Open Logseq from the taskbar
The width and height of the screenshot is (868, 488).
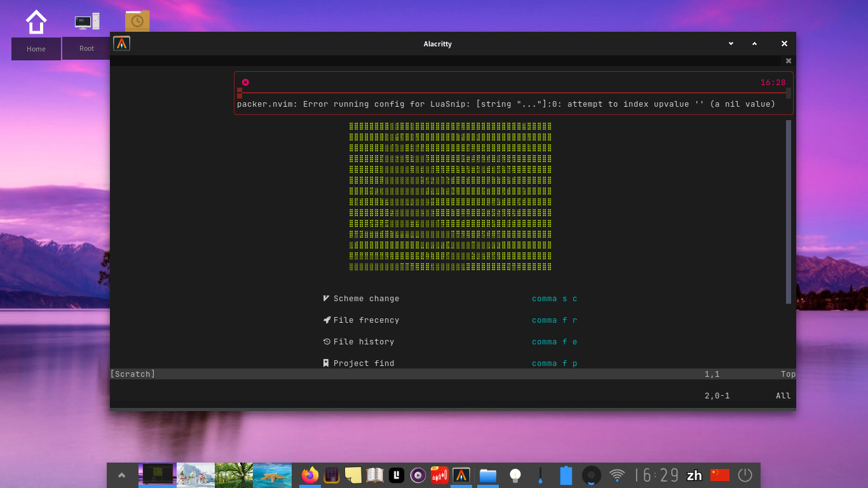click(396, 475)
